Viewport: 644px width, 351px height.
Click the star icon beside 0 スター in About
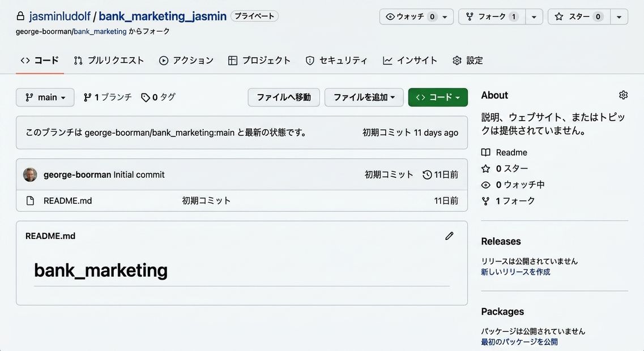(x=486, y=169)
